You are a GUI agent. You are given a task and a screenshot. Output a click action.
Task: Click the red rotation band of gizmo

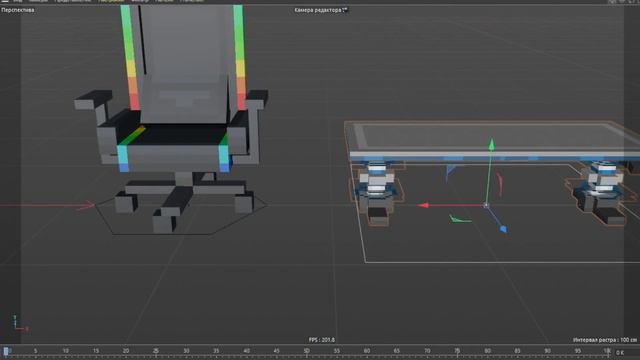[500, 184]
